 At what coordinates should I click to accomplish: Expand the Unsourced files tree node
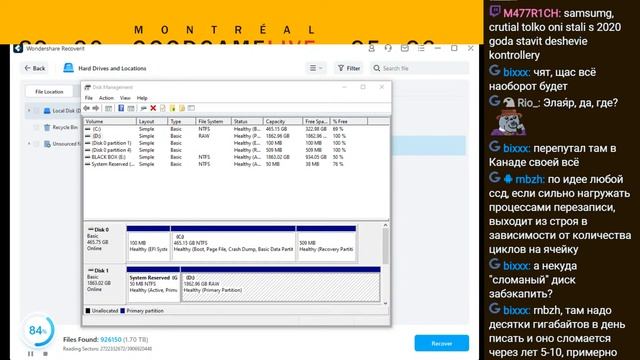[29, 144]
